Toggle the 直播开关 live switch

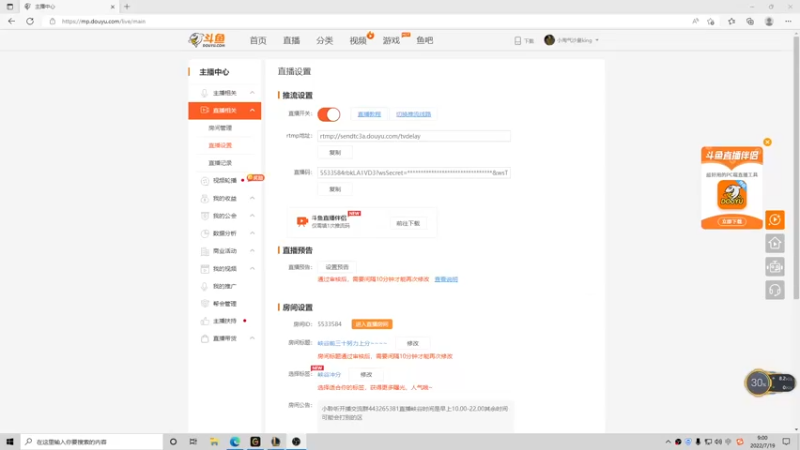(329, 114)
